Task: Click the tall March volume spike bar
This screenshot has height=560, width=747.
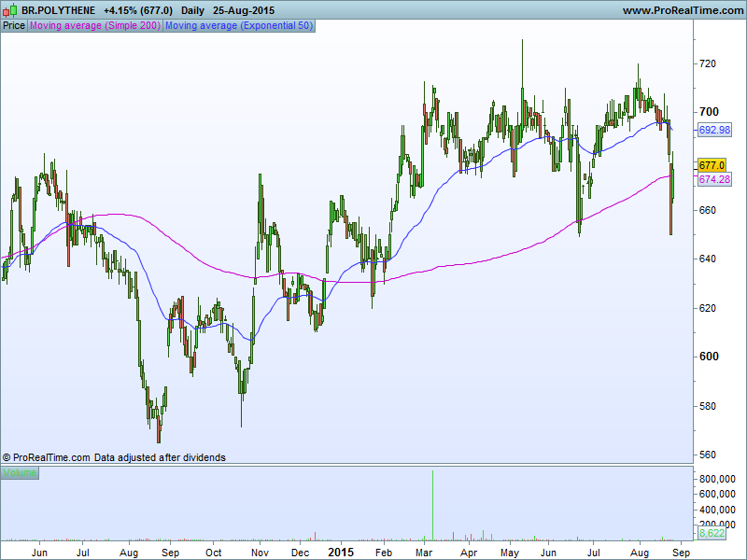Action: point(432,504)
